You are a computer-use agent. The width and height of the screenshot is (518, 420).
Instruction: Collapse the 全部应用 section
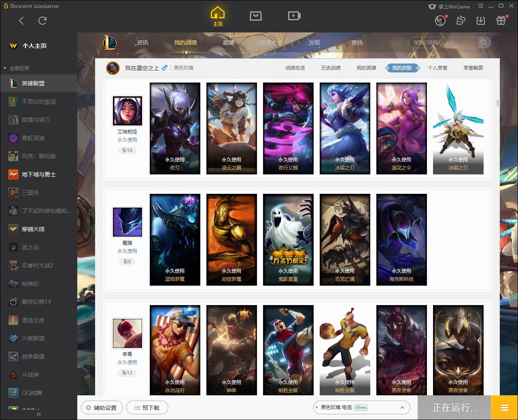[x=16, y=68]
